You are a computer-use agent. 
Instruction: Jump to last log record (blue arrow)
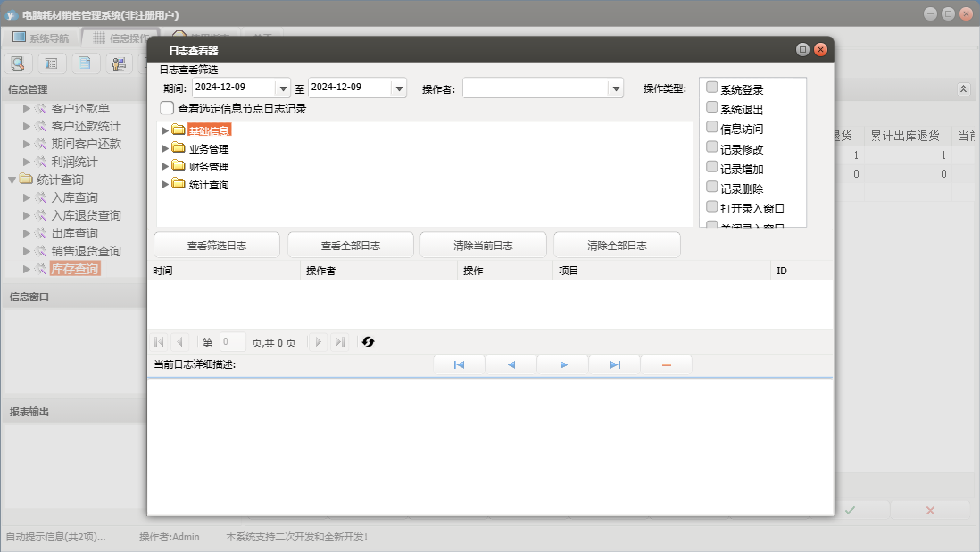pyautogui.click(x=615, y=364)
